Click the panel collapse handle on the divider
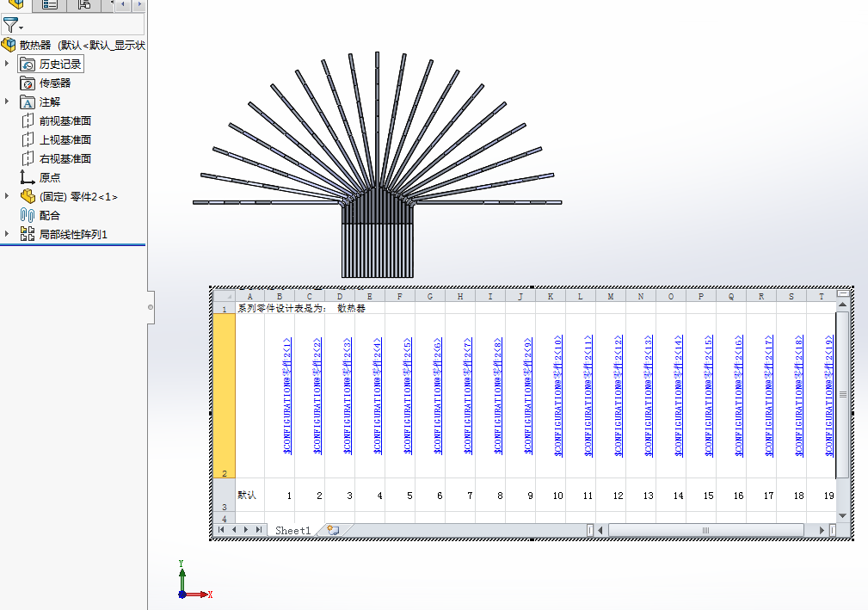Viewport: 868px width, 610px height. click(150, 307)
